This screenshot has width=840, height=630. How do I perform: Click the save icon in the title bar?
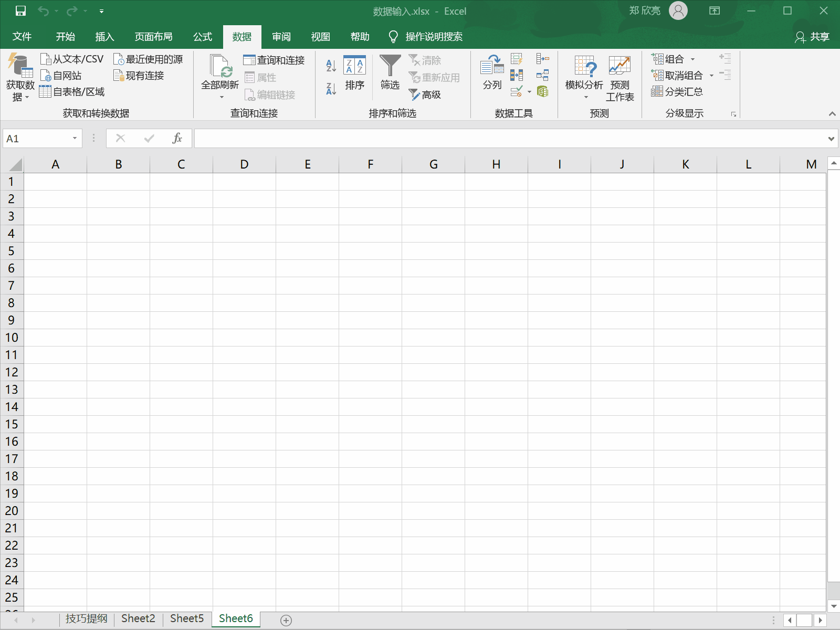(x=20, y=11)
